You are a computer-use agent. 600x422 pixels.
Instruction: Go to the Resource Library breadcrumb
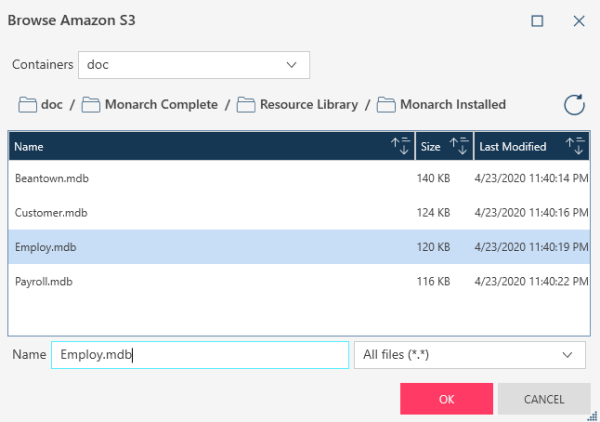point(309,104)
